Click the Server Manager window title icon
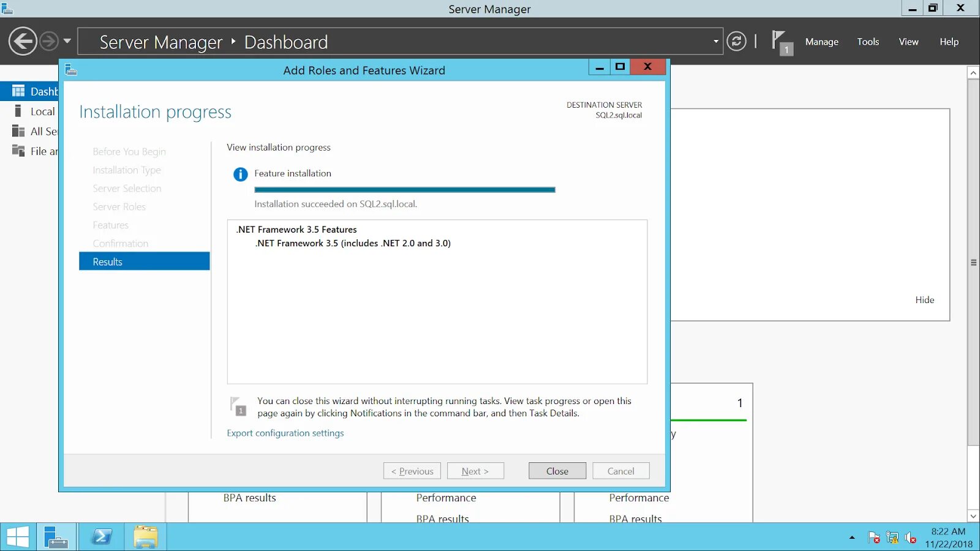Viewport: 980px width, 551px height. 7,8
